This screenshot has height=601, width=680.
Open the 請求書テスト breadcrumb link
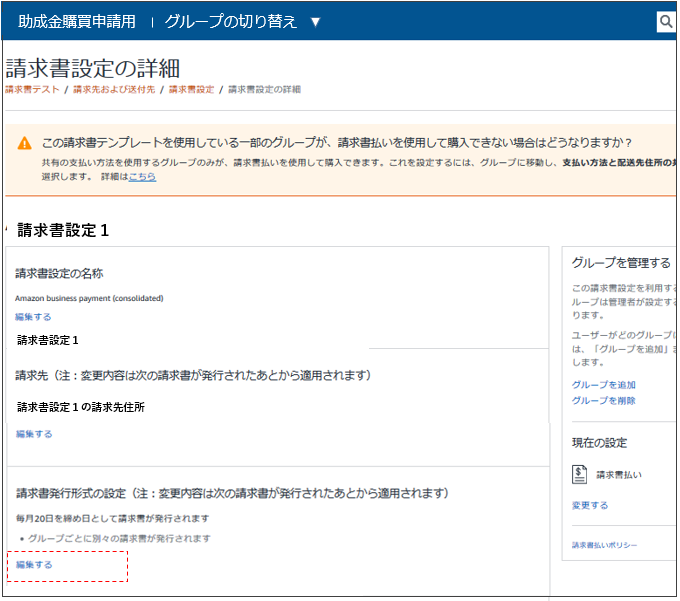point(32,89)
